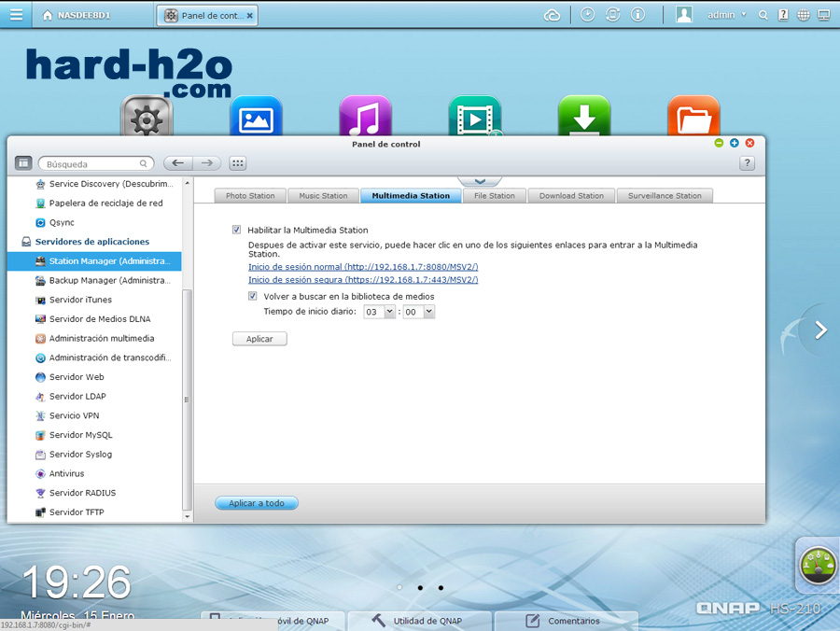The width and height of the screenshot is (840, 631).
Task: Open the Inicio de sesión segura link
Action: 363,279
